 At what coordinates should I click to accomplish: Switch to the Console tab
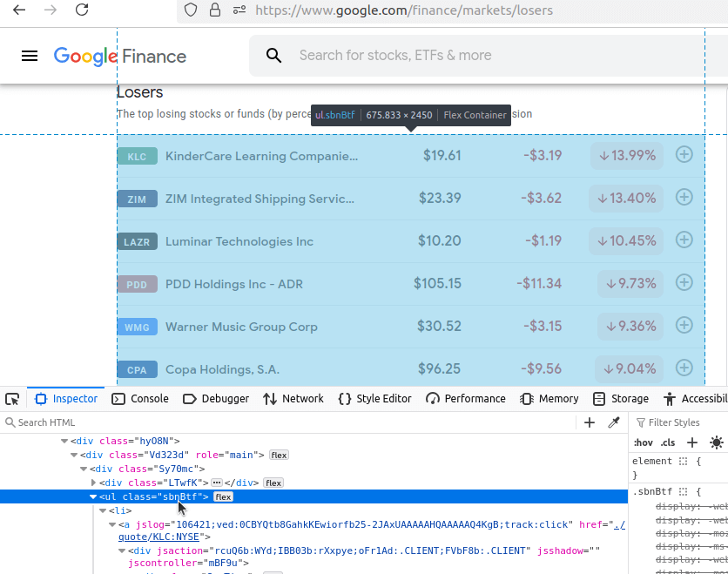[140, 399]
